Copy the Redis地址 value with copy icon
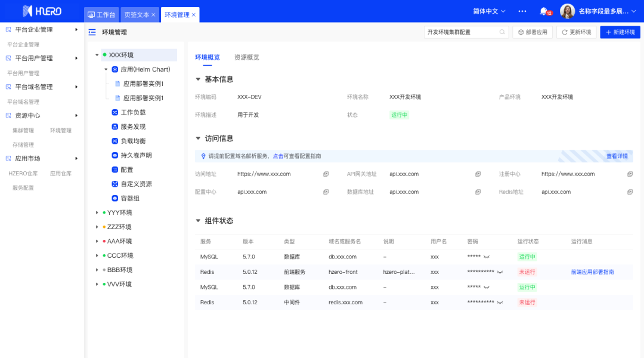 pyautogui.click(x=630, y=192)
